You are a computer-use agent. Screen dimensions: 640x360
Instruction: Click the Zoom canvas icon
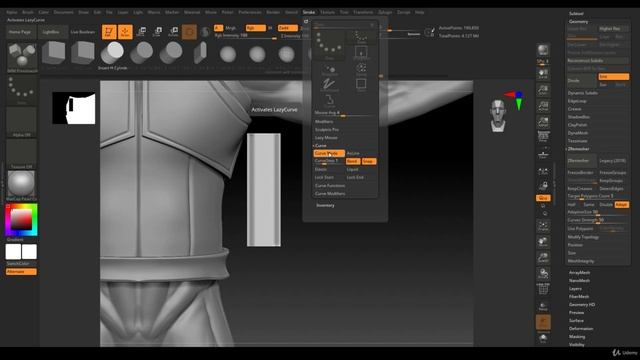pyautogui.click(x=543, y=90)
